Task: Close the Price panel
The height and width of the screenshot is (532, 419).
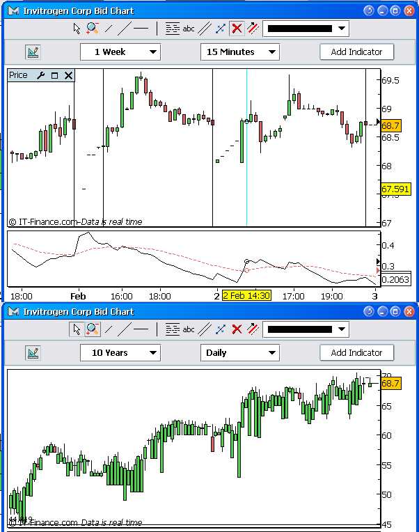Action: pyautogui.click(x=68, y=75)
